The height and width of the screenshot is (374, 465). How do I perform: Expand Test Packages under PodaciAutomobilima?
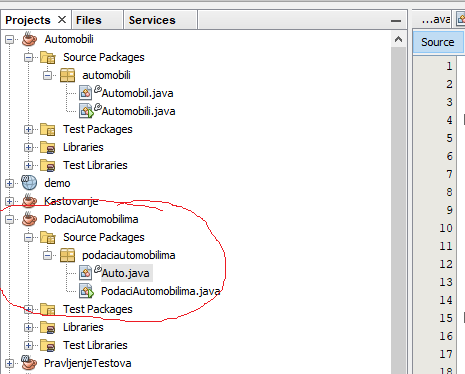[29, 309]
